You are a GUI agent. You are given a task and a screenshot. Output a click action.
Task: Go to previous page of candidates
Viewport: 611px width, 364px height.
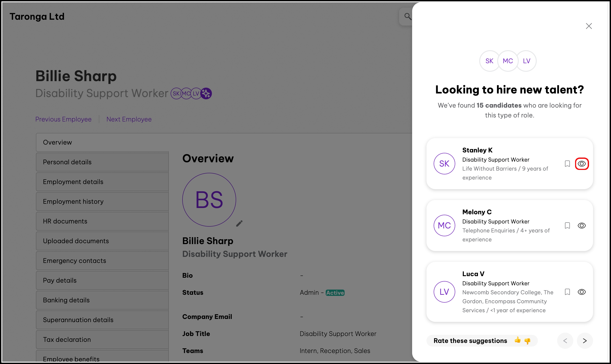pos(565,341)
